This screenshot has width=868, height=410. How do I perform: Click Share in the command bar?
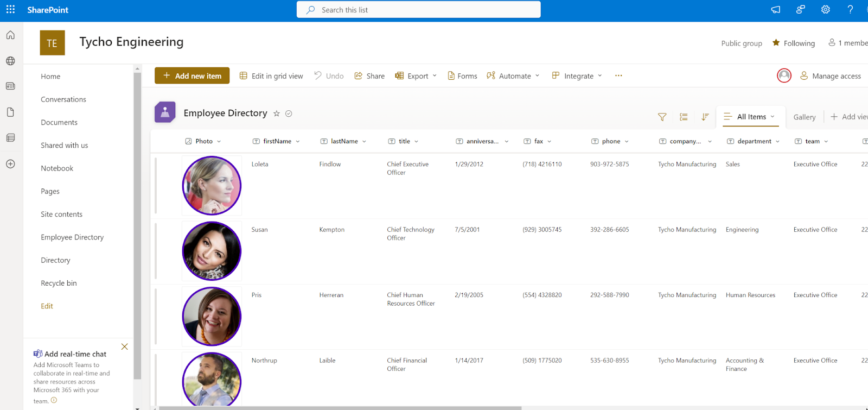[369, 75]
